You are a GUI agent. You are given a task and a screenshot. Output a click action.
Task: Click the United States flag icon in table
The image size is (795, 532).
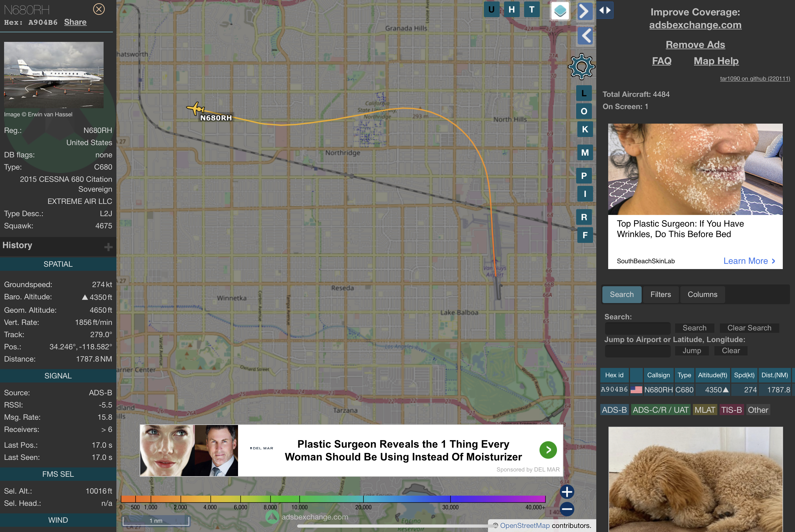[x=636, y=390]
